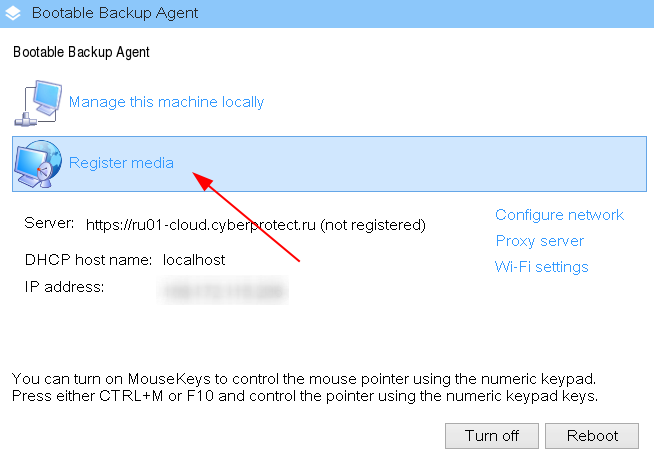Open Configure network settings
This screenshot has width=654, height=461.
point(559,215)
